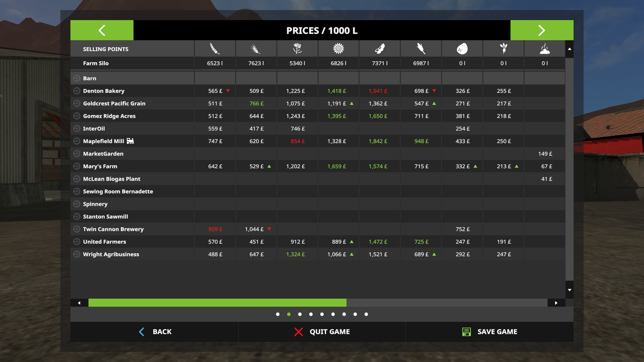Click the horizontal scrollbar right arrow
This screenshot has width=644, height=362.
(x=556, y=303)
